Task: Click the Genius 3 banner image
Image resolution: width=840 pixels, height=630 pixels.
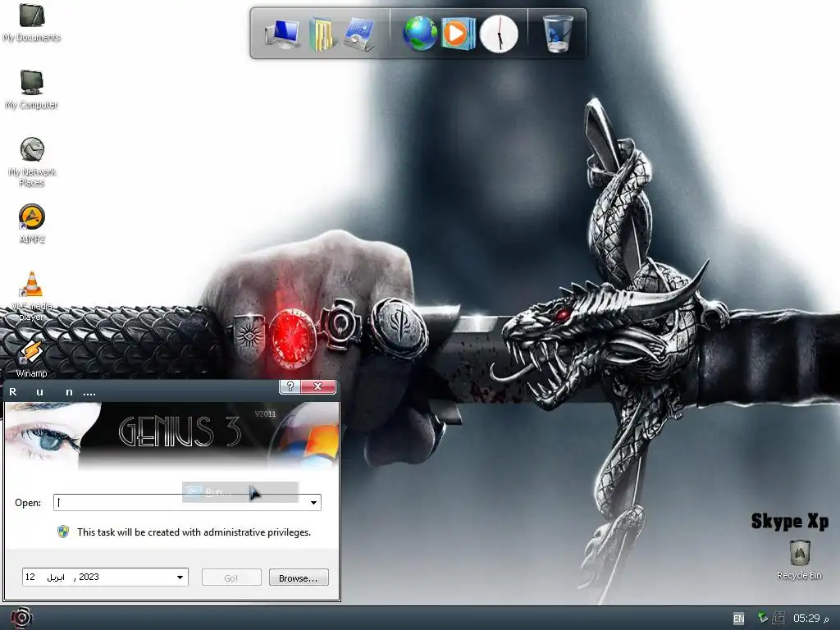Action: point(172,436)
